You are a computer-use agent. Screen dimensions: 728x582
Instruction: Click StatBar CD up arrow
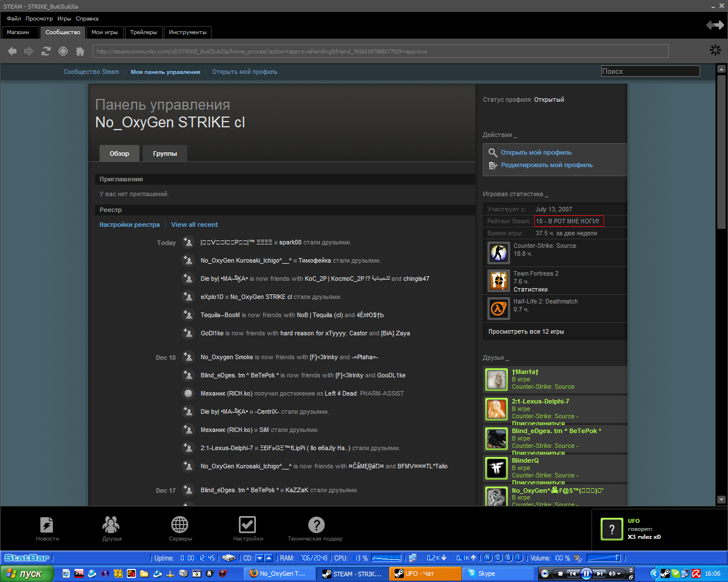269,558
